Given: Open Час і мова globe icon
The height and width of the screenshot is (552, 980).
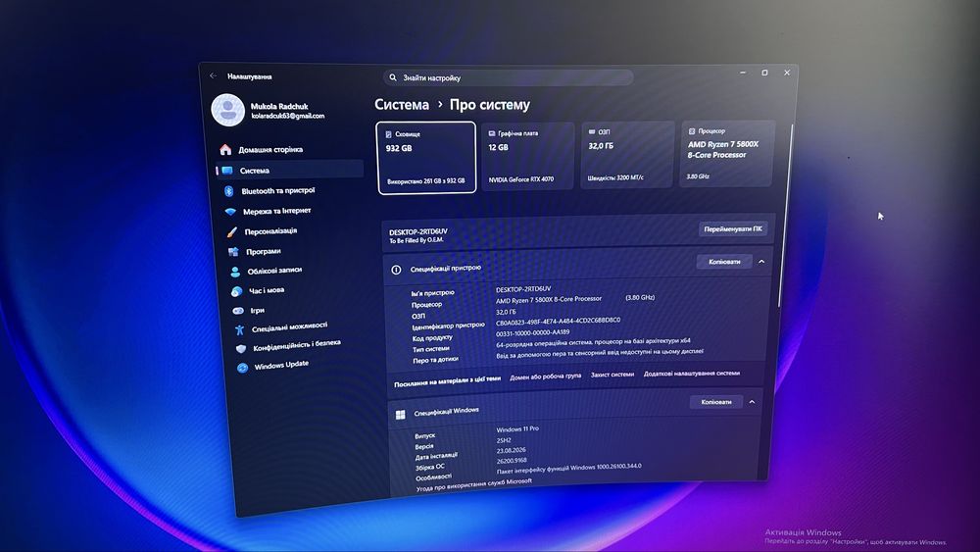Looking at the screenshot, I should tap(237, 291).
